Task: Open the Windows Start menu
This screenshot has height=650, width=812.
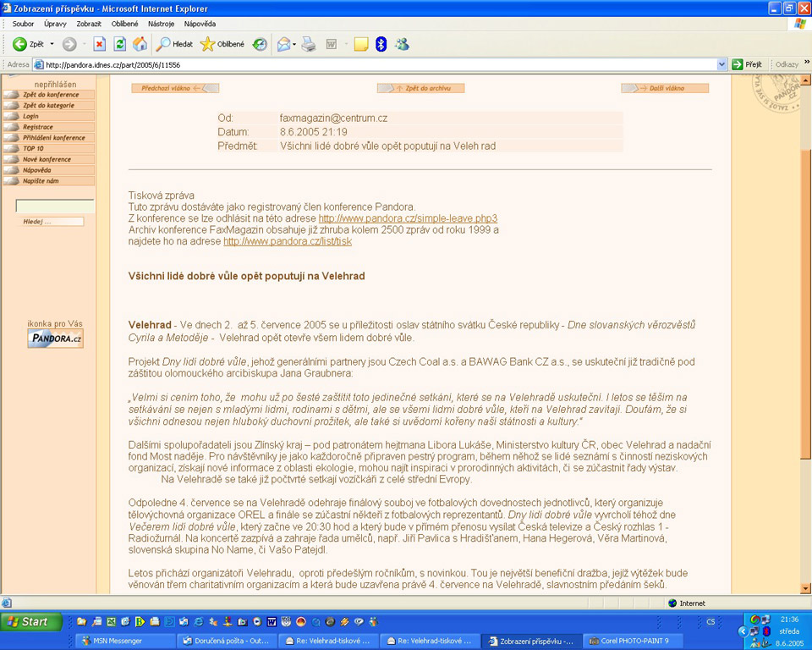Action: 31,621
